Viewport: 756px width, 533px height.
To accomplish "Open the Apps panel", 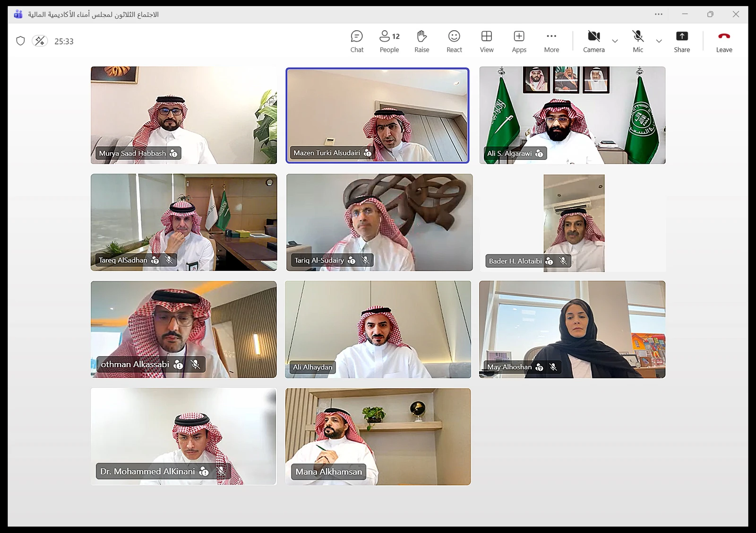I will click(519, 42).
